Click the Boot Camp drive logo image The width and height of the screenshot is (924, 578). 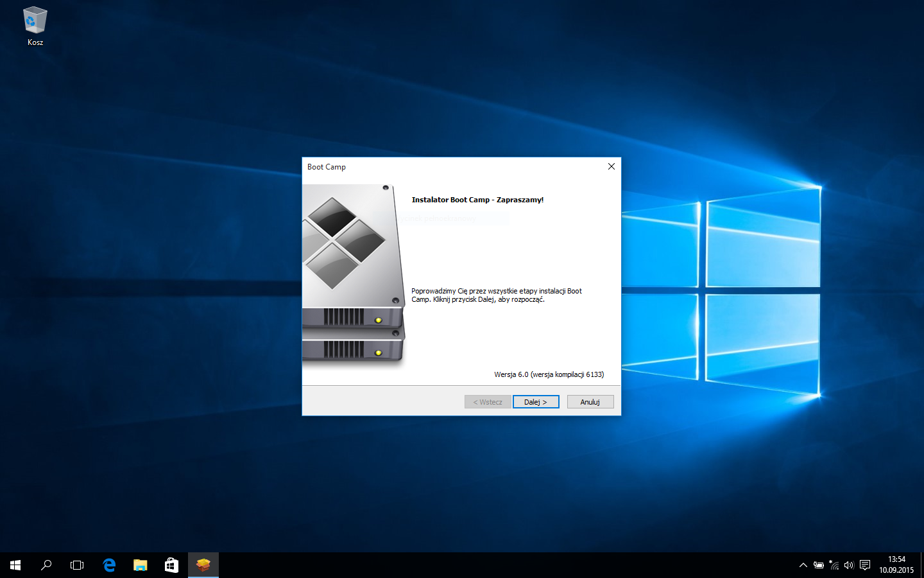354,276
